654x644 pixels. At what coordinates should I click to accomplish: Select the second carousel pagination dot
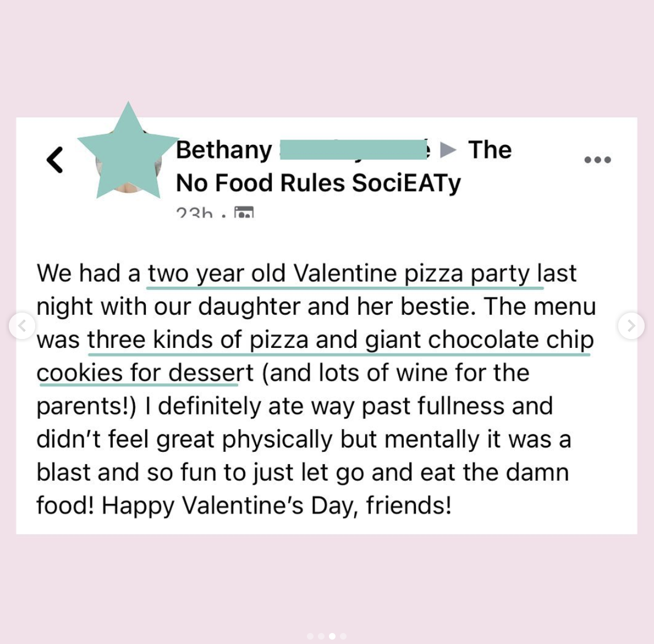coord(321,636)
